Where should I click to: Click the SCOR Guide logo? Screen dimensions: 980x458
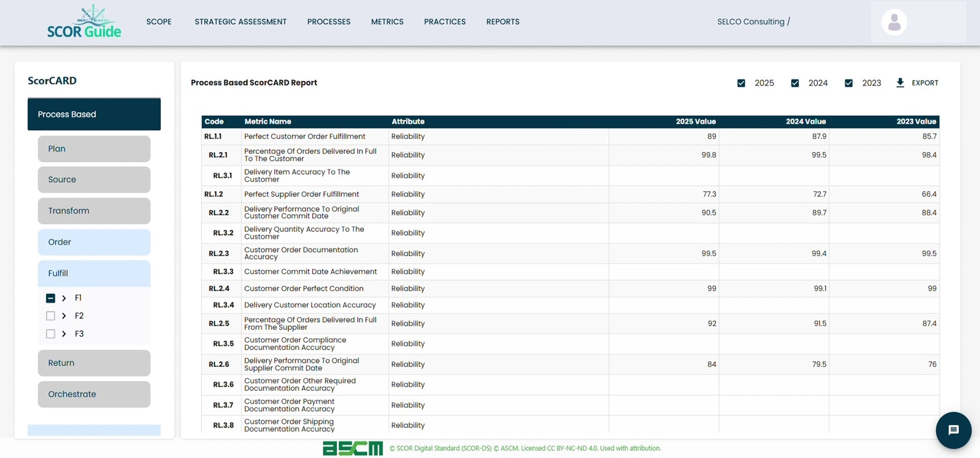[85, 22]
